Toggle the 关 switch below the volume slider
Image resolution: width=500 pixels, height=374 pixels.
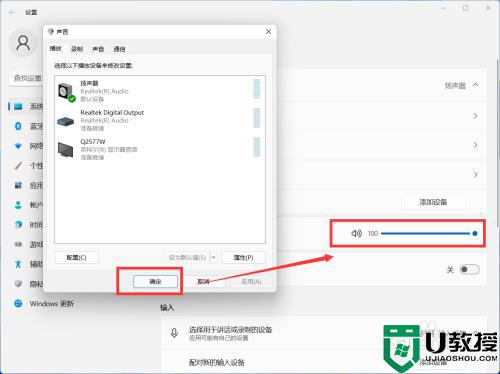click(469, 269)
